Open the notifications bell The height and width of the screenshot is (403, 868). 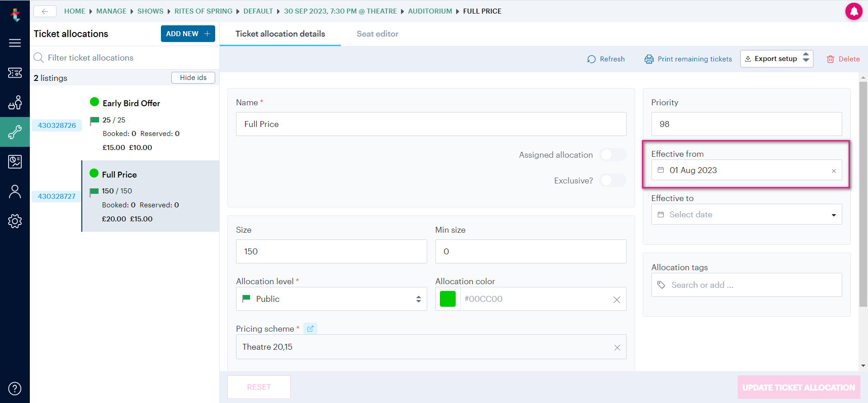(854, 11)
